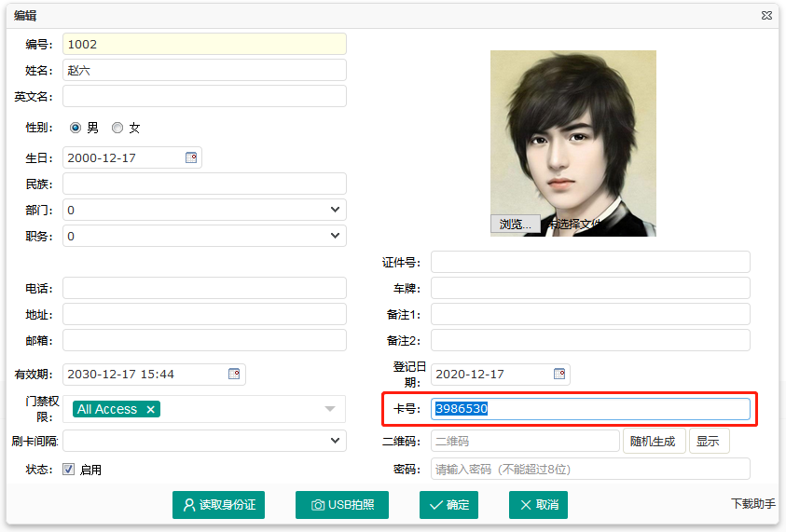786x532 pixels.
Task: Click the 浏览 browse file button
Action: 516,224
